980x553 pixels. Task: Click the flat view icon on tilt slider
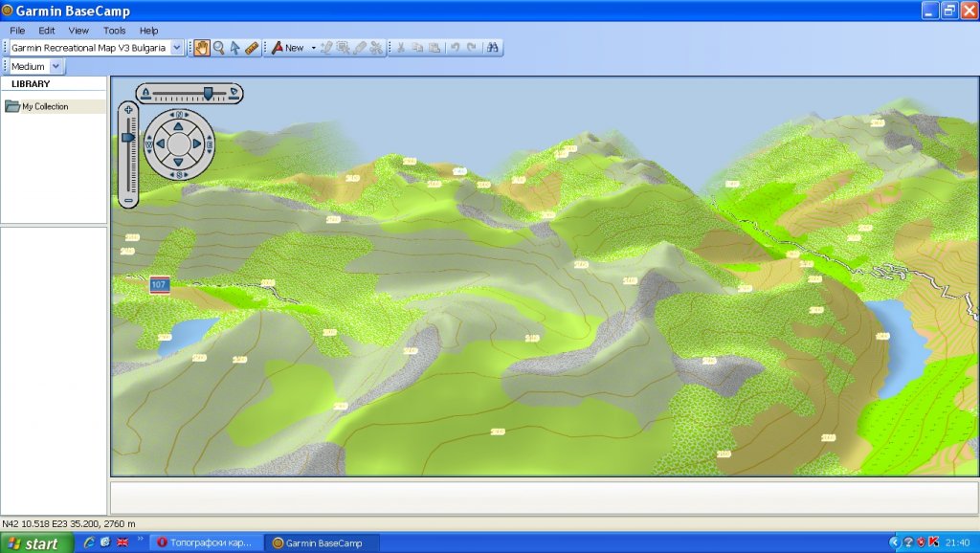[x=145, y=93]
